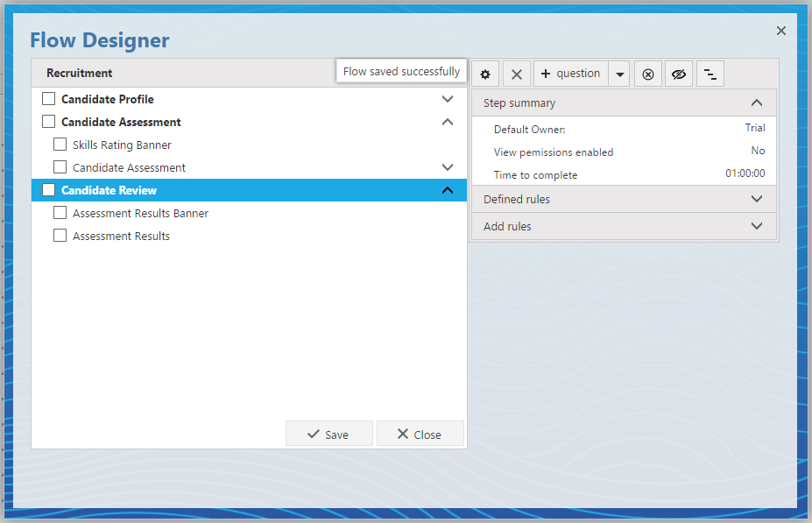Collapse the bold Candidate Assessment step chevron

coord(448,122)
